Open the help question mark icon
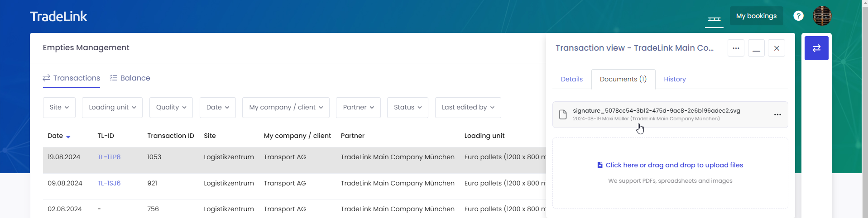This screenshot has width=868, height=218. (798, 16)
